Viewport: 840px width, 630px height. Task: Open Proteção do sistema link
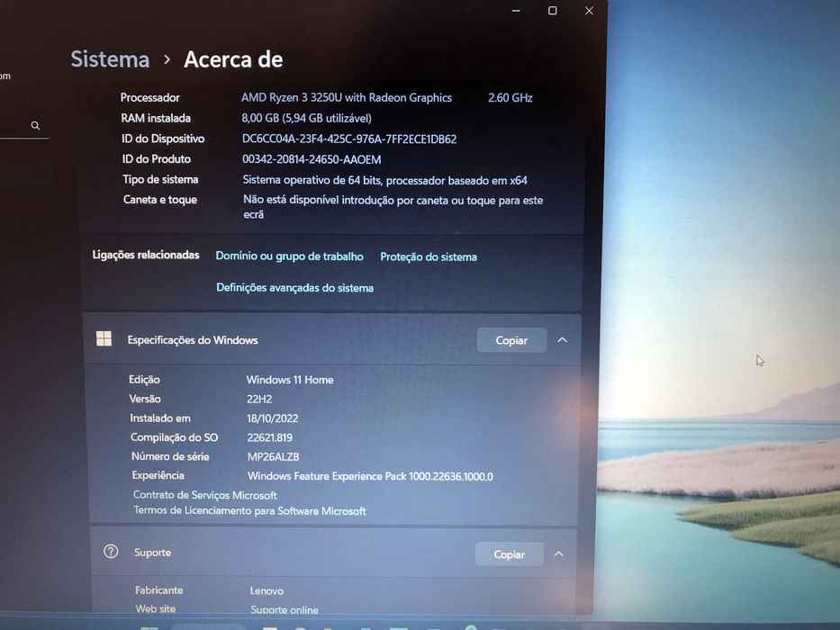(429, 256)
